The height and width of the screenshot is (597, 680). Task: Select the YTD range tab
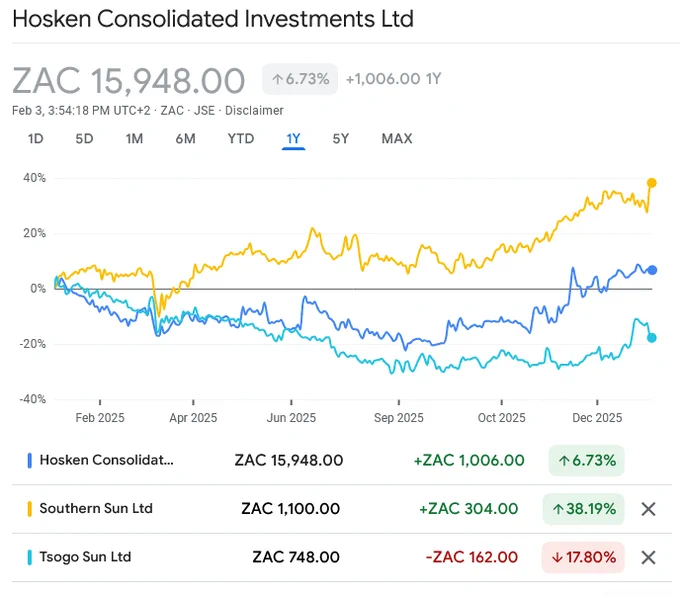[241, 139]
